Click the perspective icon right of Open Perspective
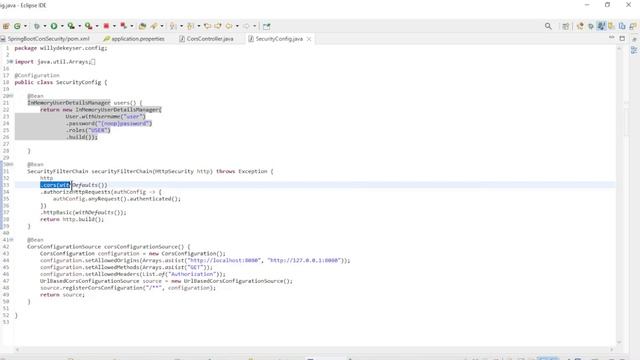The height and width of the screenshot is (360, 640). pos(580,26)
